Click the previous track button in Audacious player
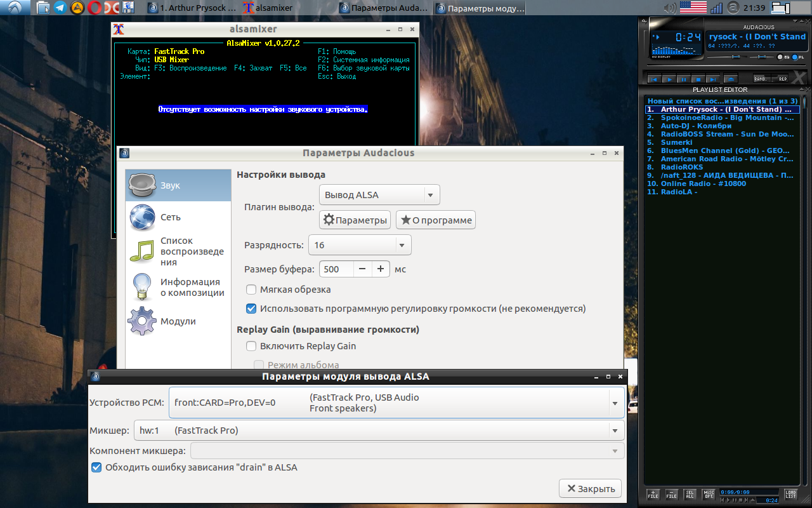812x508 pixels. click(653, 79)
